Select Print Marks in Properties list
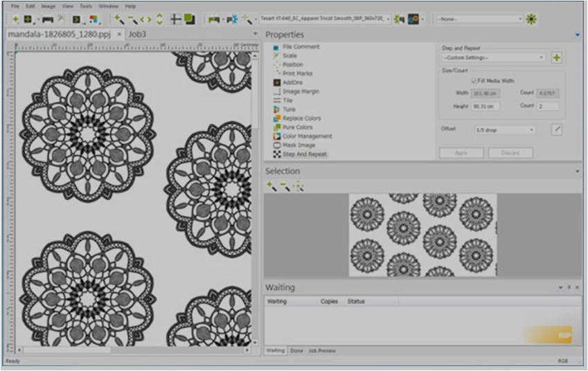Viewport: 588px width, 371px height. pos(292,73)
